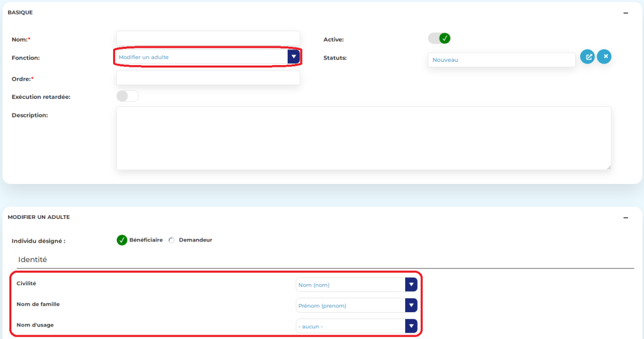
Task: Select the Demandeur radio option
Action: coord(172,240)
